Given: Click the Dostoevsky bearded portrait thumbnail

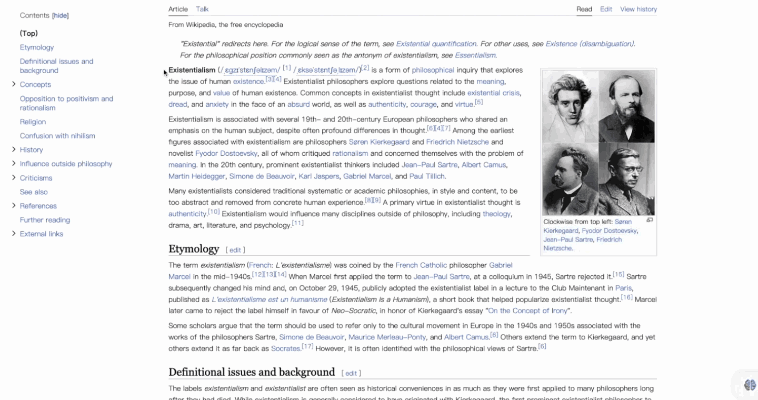Looking at the screenshot, I should click(x=627, y=106).
